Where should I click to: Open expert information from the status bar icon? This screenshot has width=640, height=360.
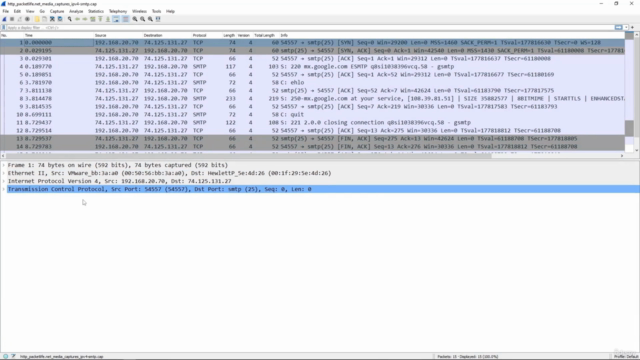tap(6, 356)
